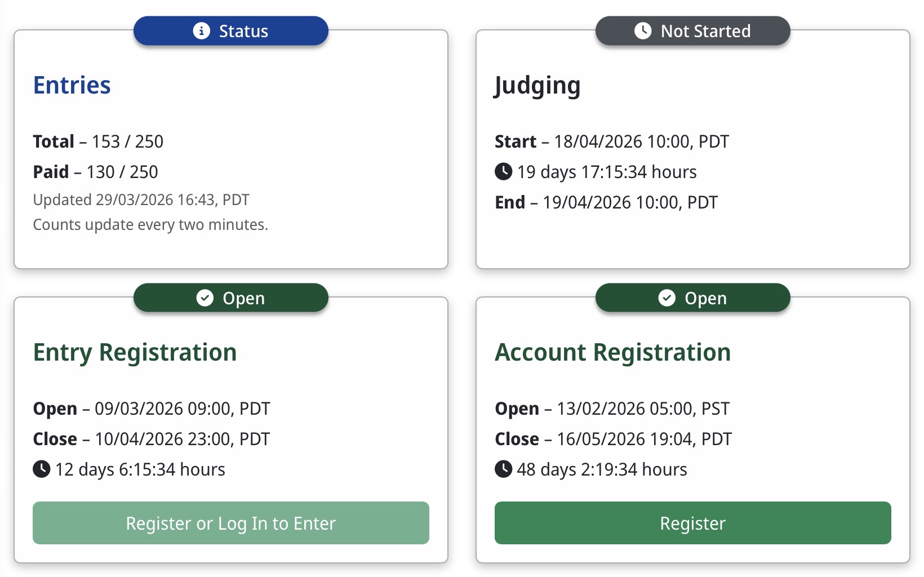Viewport: 924px width, 577px height.
Task: Click the checkmark icon above Entry Registration
Action: (205, 298)
